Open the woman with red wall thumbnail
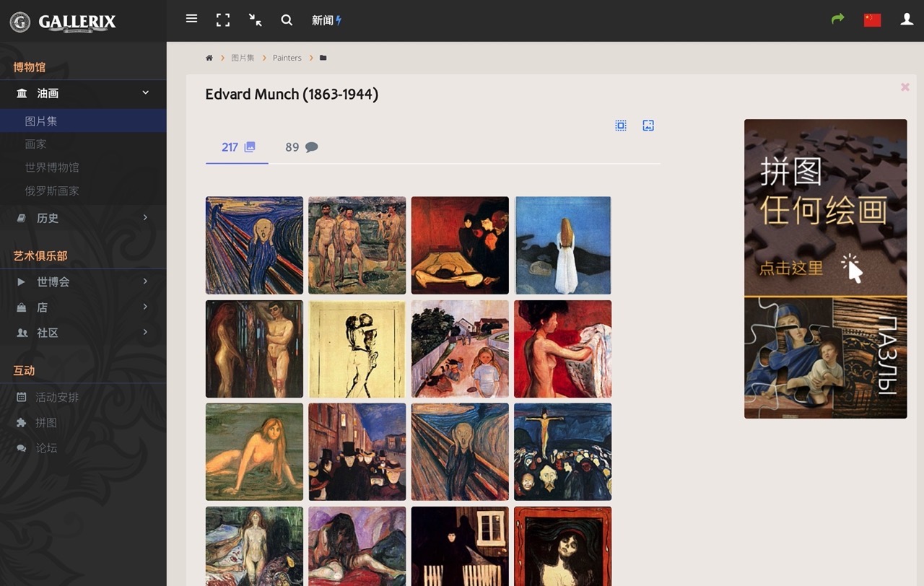This screenshot has width=924, height=586. tap(563, 349)
